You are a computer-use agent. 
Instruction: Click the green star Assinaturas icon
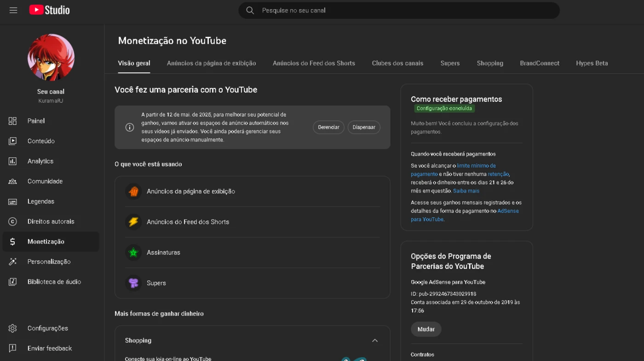tap(133, 252)
